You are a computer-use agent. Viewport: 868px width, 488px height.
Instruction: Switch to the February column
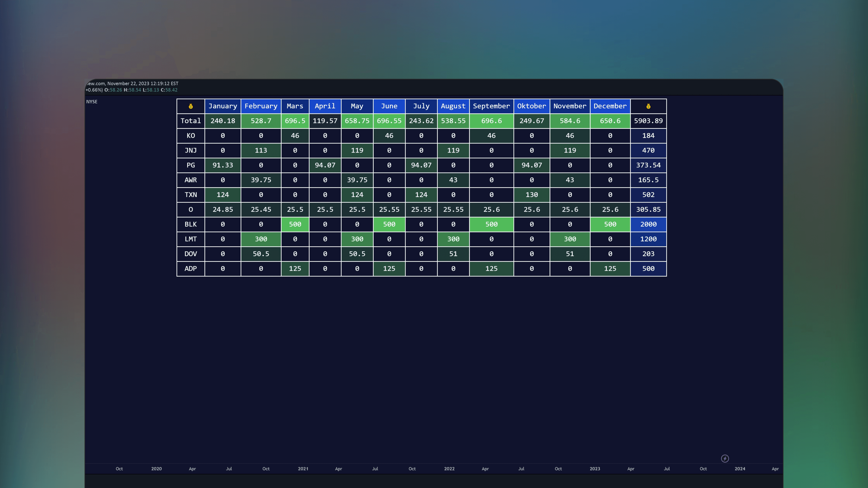click(x=261, y=106)
